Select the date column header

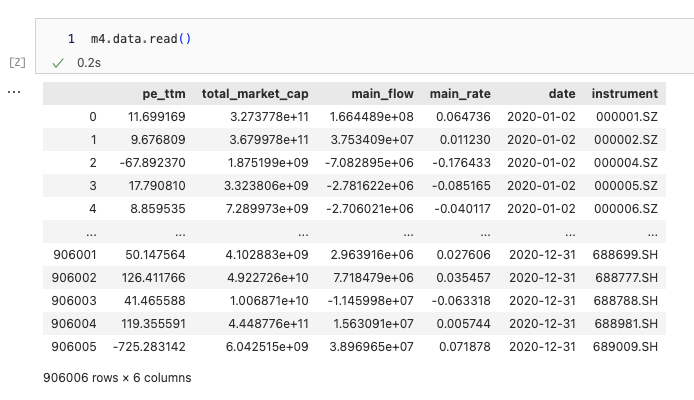point(562,94)
